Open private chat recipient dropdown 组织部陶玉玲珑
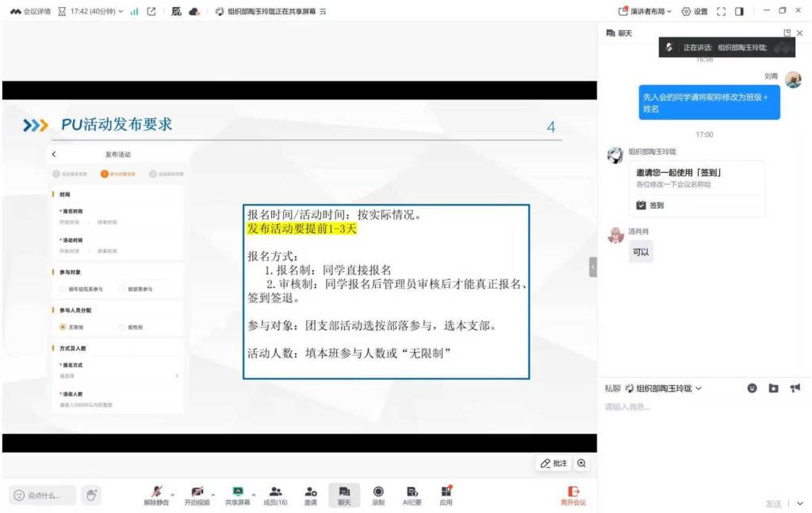The height and width of the screenshot is (513, 812). 663,389
